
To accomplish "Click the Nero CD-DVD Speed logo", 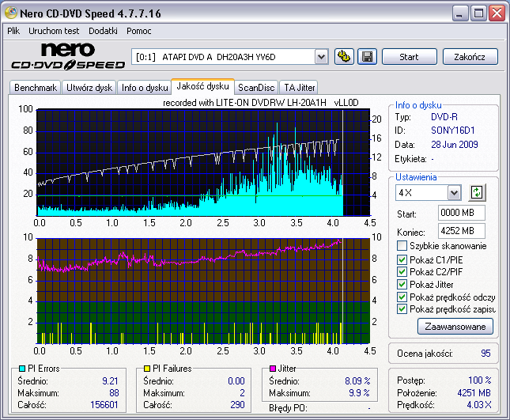I will click(66, 56).
